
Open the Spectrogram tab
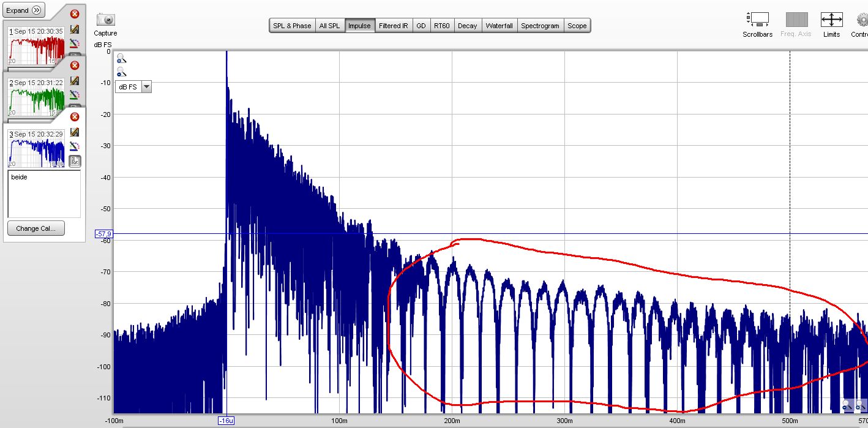(541, 26)
